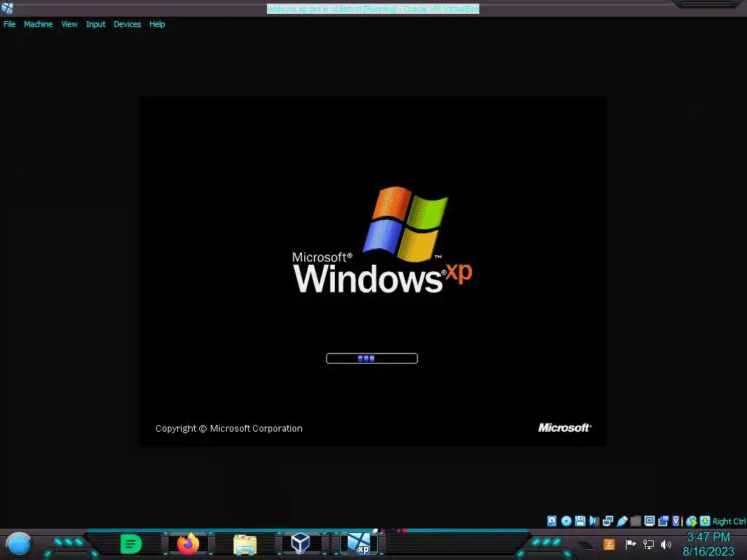
Task: Click the Windows XP boot progress bar
Action: 372,358
